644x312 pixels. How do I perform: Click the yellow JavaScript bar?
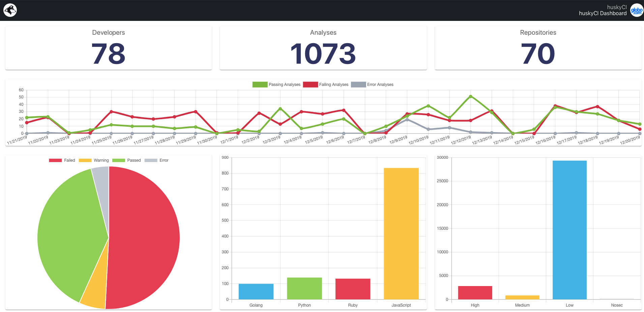(401, 233)
